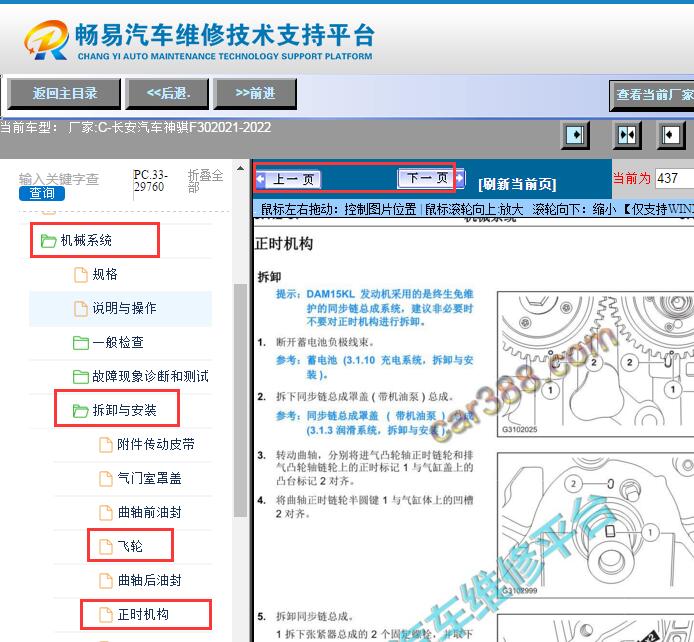Click the 曲轴后油封 page icon
The image size is (694, 642).
click(x=106, y=581)
